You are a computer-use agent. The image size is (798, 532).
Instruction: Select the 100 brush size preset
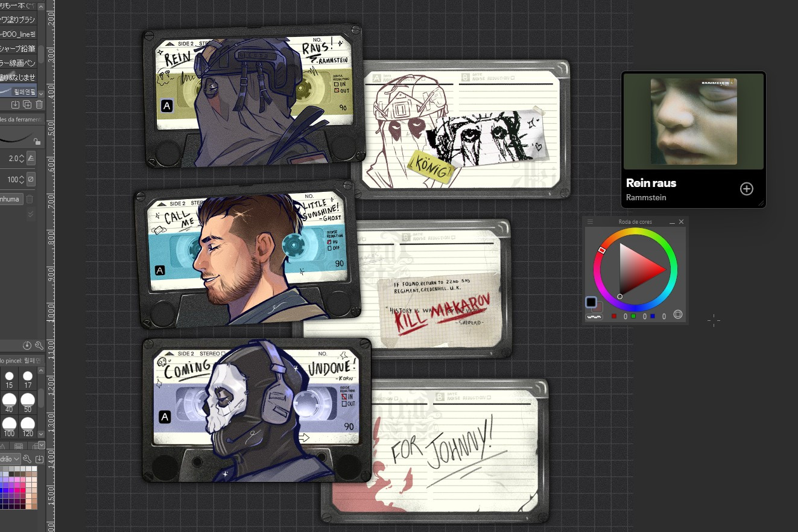pyautogui.click(x=9, y=427)
